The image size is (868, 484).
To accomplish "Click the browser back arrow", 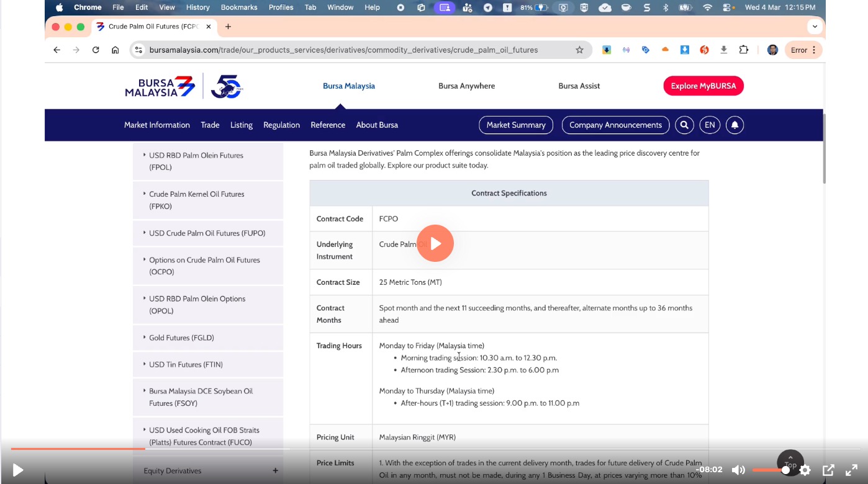I will click(57, 50).
